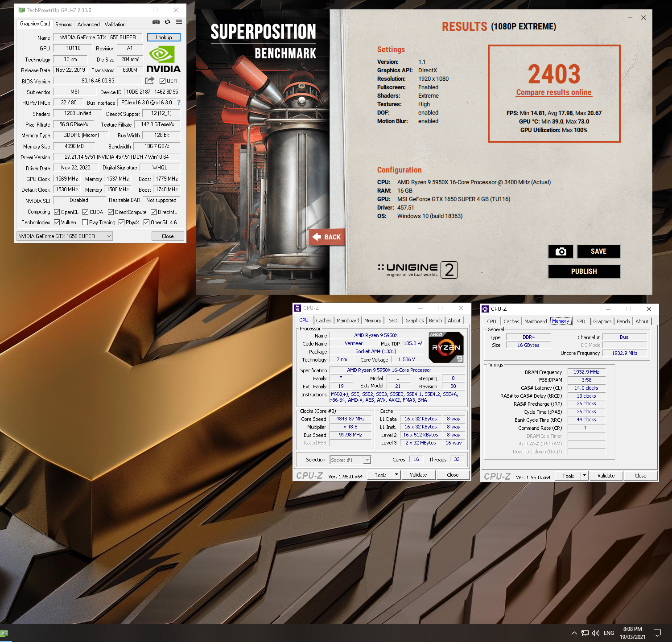Click the GPU-Z refresh icon
This screenshot has height=642, width=672.
coord(168,22)
